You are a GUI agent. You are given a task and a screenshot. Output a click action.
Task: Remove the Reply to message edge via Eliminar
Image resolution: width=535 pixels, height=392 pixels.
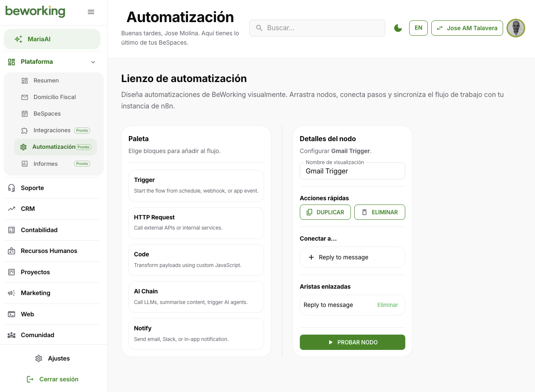(387, 305)
